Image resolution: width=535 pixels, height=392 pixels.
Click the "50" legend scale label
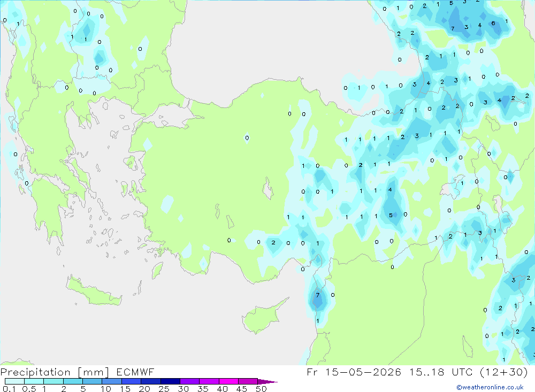[262, 389]
